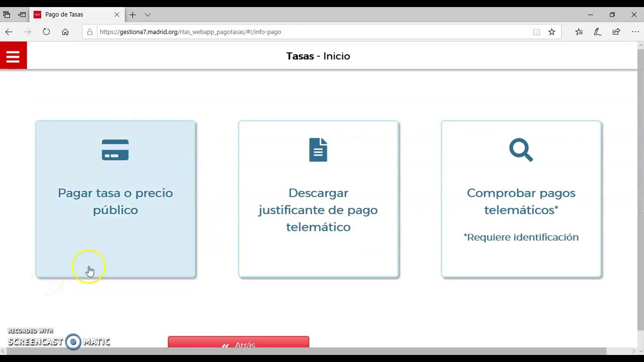Open the favorites hub list
The height and width of the screenshot is (362, 644).
[579, 32]
